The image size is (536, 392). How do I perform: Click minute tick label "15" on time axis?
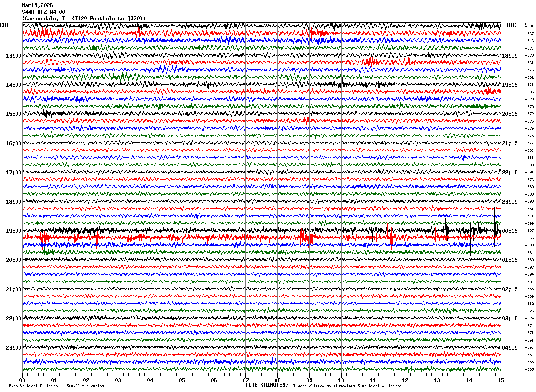[500, 380]
